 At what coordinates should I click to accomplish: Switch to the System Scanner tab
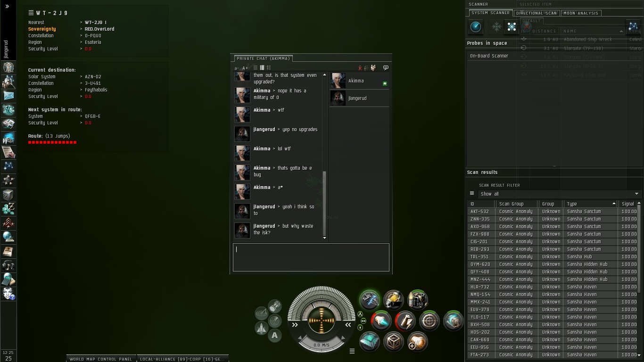[x=490, y=13]
